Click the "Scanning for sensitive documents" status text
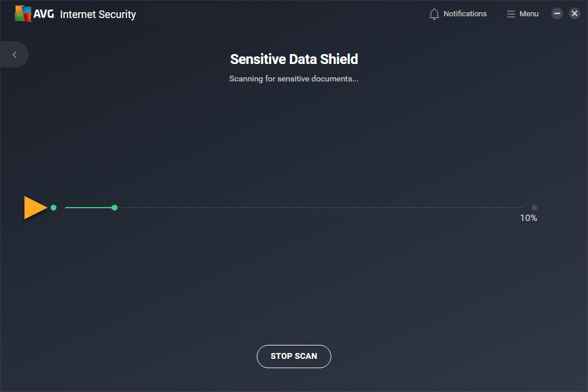Viewport: 588px width, 392px height. click(x=294, y=79)
